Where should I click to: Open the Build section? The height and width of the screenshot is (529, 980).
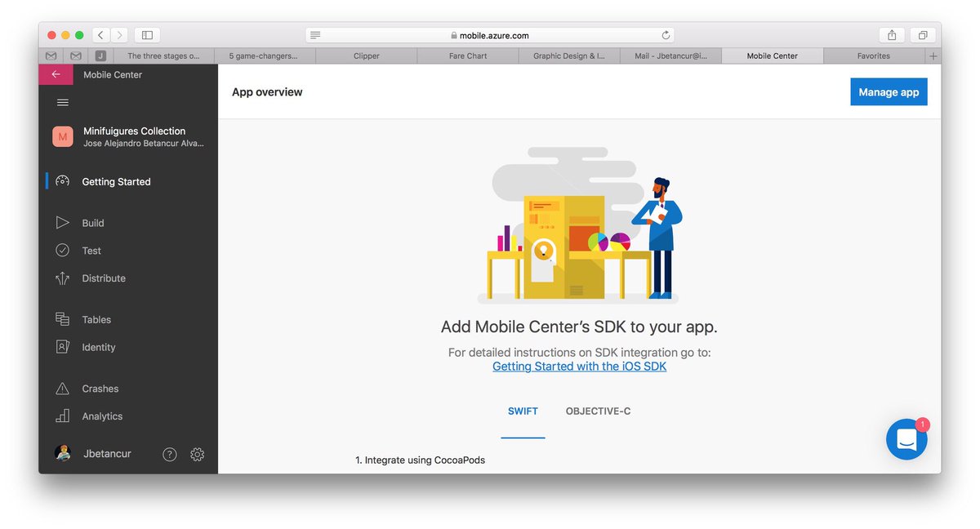coord(92,223)
